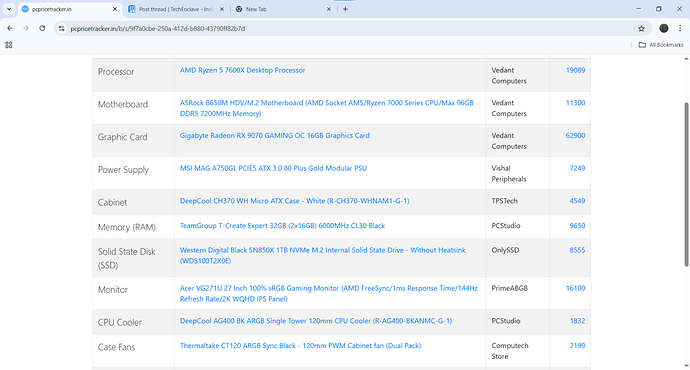
Task: Open the All Bookmarks folder
Action: coord(661,45)
